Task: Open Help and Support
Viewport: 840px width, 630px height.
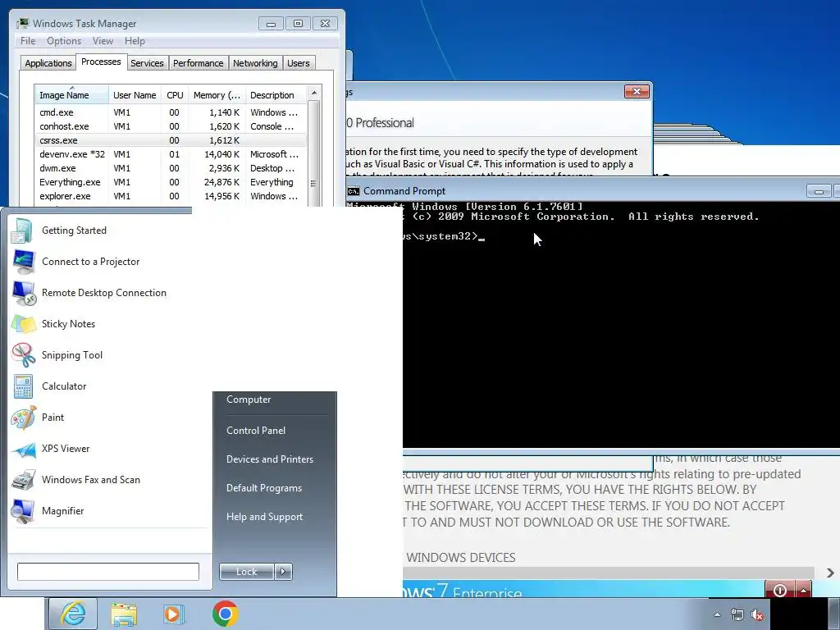Action: click(265, 517)
